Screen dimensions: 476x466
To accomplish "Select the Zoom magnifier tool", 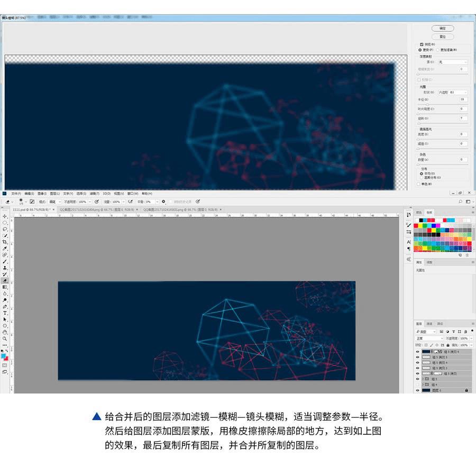I will [x=5, y=339].
